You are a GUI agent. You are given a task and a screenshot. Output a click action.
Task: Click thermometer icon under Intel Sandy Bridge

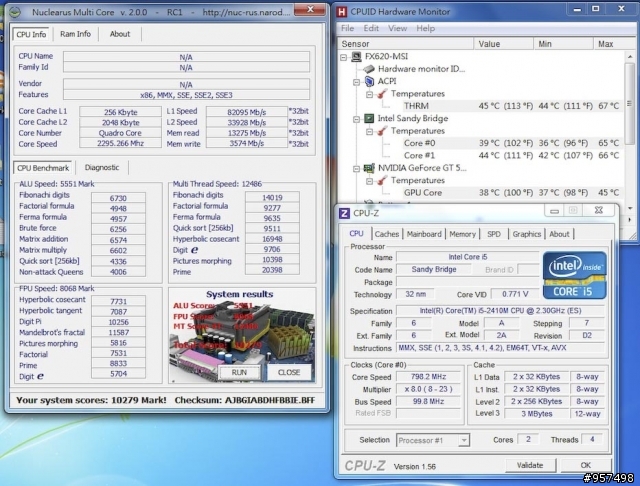click(x=382, y=131)
